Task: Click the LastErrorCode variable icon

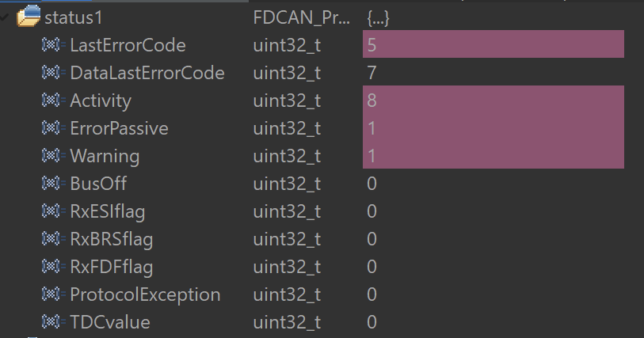Action: pos(51,45)
